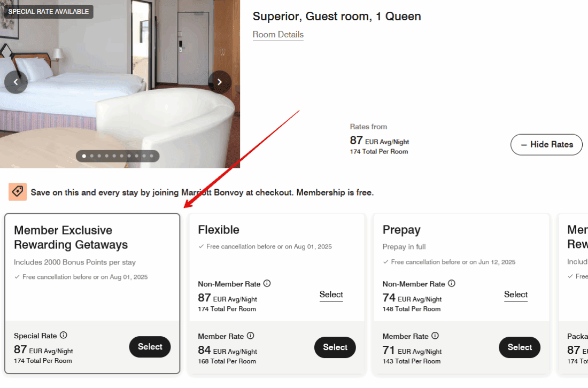Select the Prepay Non-Member Rate at 74 EUR
Viewport: 588px width, 388px height.
[516, 294]
